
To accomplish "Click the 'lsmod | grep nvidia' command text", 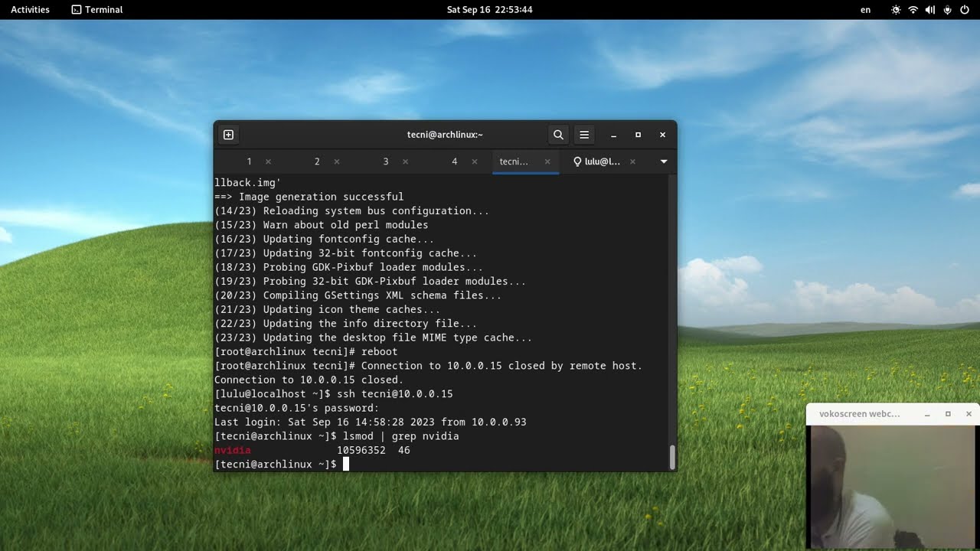I will (x=401, y=436).
